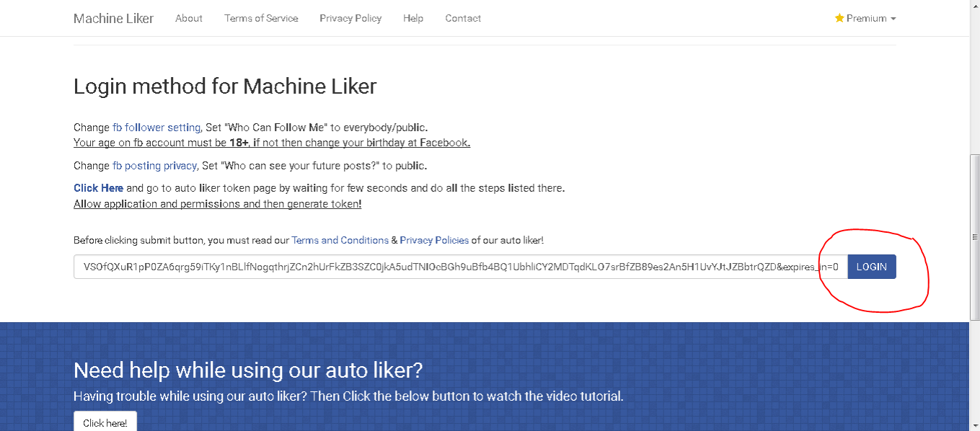Click the star icon beside Premium
The width and height of the screenshot is (980, 431).
pyautogui.click(x=839, y=18)
